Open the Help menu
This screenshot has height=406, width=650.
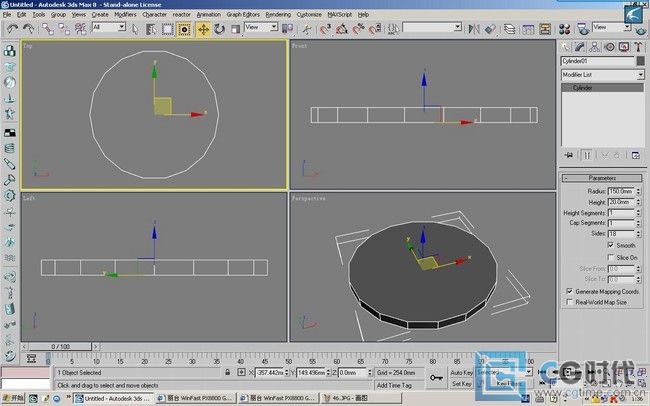click(363, 14)
